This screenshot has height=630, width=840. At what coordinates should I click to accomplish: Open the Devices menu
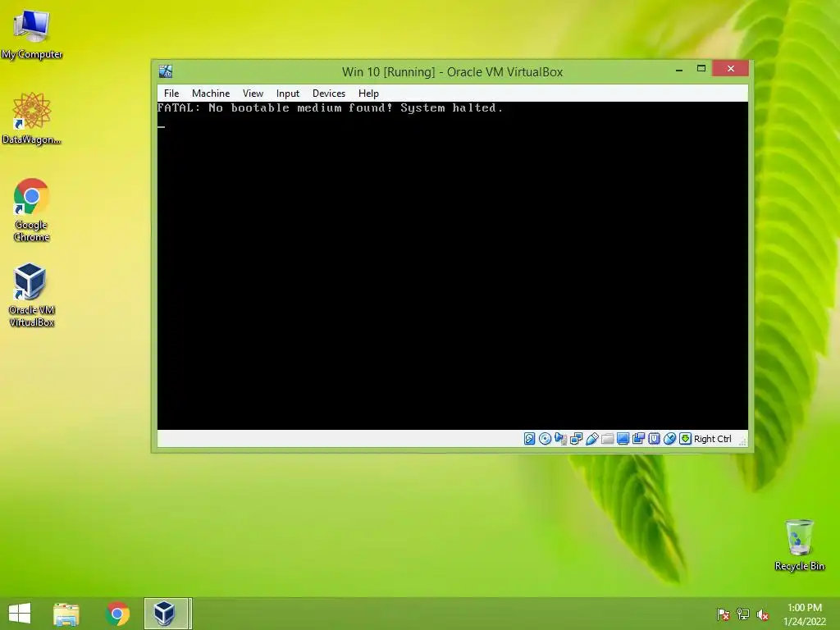pyautogui.click(x=329, y=94)
